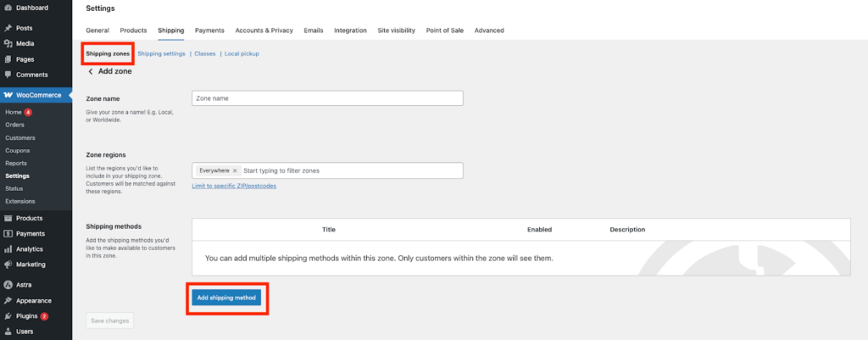This screenshot has height=340, width=868.
Task: Click the Save changes button
Action: (x=109, y=320)
